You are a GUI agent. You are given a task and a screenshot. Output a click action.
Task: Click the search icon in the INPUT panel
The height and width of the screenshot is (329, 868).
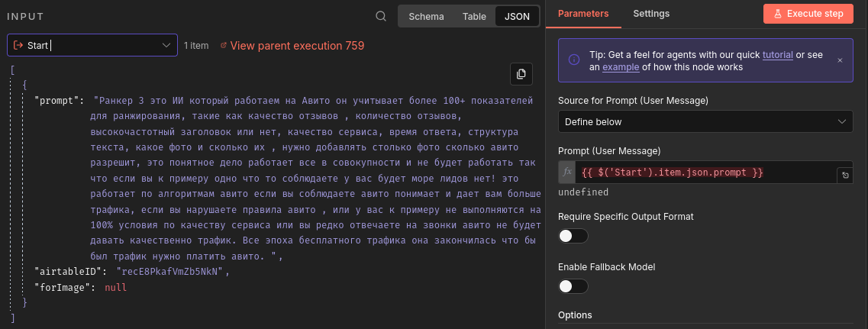(381, 16)
